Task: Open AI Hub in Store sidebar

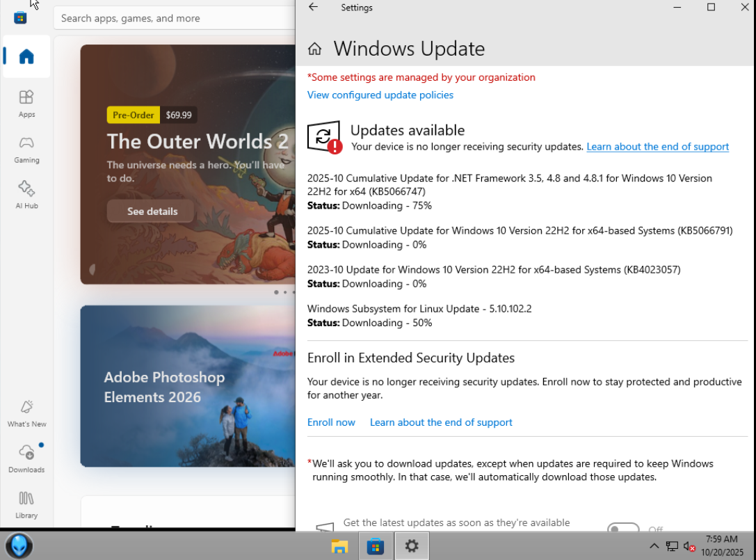Action: click(x=26, y=195)
